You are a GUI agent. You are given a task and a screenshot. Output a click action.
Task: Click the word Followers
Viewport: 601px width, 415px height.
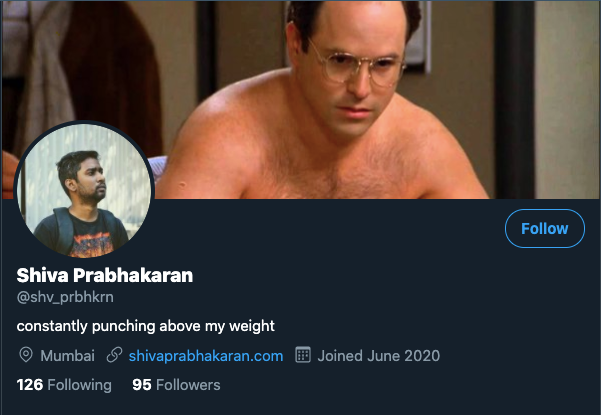[188, 385]
